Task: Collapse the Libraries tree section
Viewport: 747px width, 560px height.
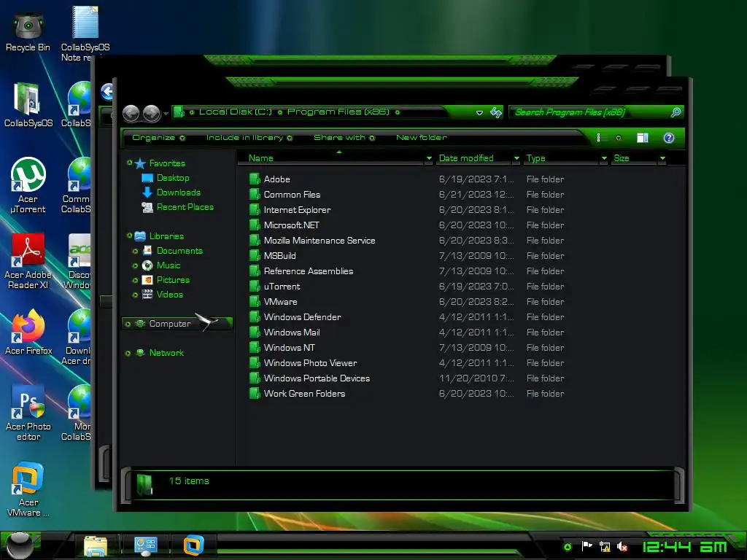Action: tap(130, 236)
